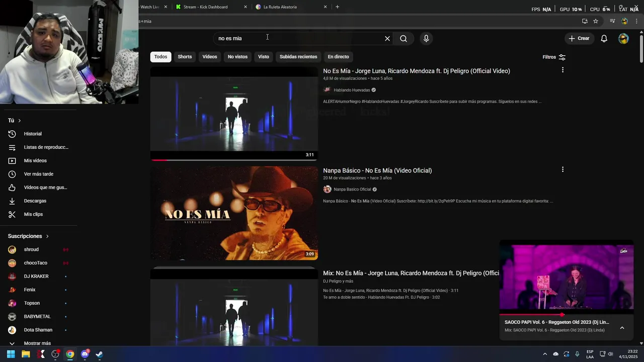This screenshot has width=644, height=362.
Task: Select the Shorts filter chip
Action: (x=185, y=57)
